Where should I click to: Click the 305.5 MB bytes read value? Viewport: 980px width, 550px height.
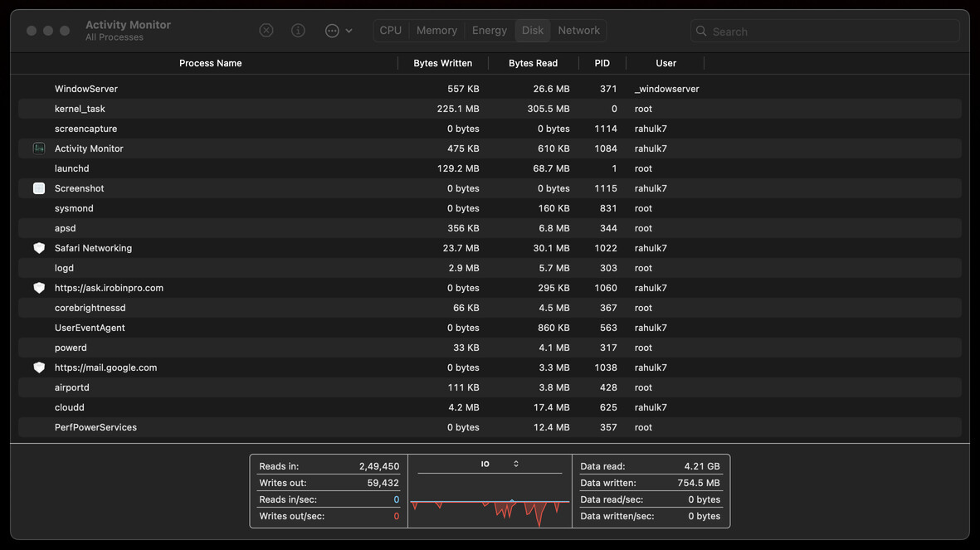(x=549, y=109)
